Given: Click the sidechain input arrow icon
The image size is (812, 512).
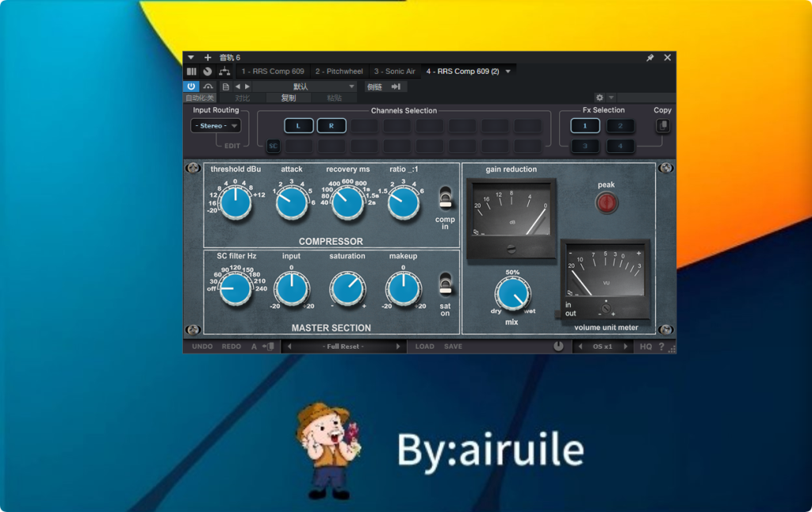Looking at the screenshot, I should point(396,86).
